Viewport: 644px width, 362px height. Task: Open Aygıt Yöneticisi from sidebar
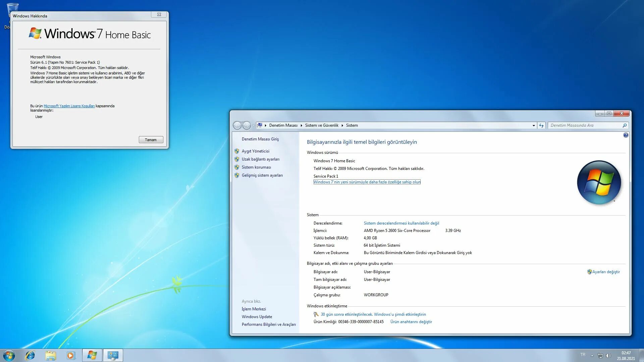pyautogui.click(x=255, y=151)
